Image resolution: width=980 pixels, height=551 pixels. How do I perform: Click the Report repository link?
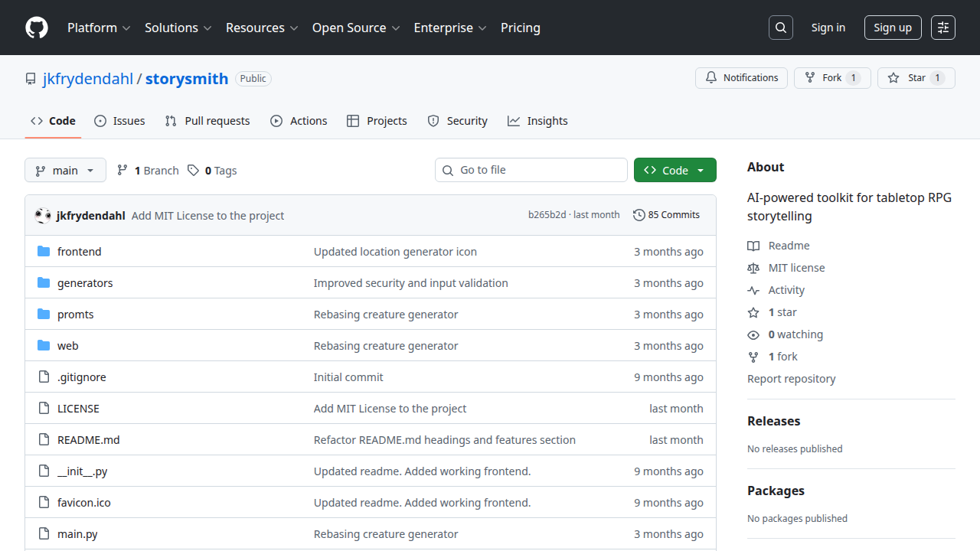coord(792,379)
